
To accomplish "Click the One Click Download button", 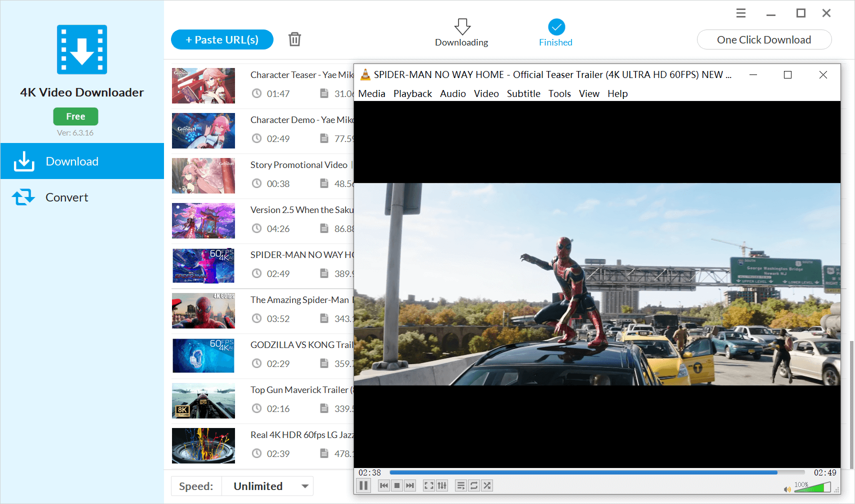I will (x=764, y=39).
